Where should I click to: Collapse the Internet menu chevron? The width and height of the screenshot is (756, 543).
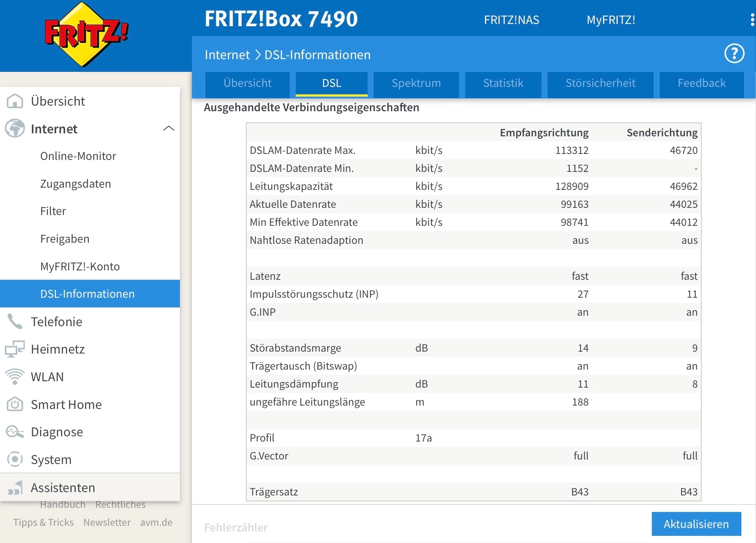[x=169, y=128]
